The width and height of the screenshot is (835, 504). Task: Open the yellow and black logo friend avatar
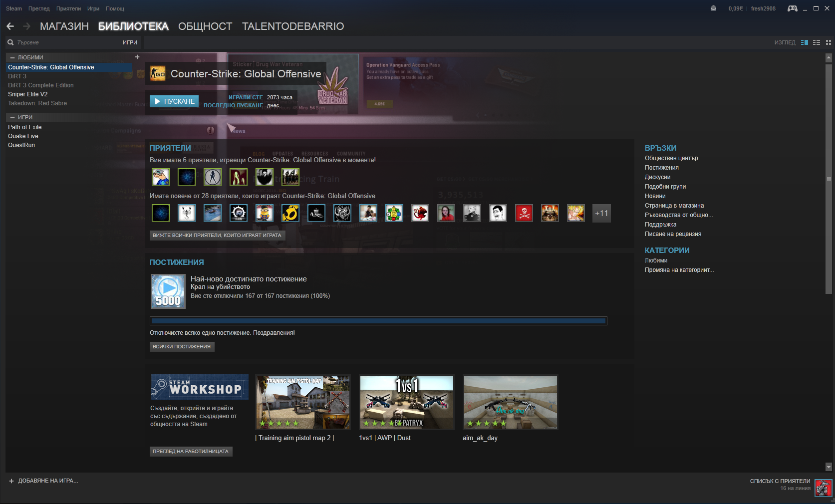290,213
